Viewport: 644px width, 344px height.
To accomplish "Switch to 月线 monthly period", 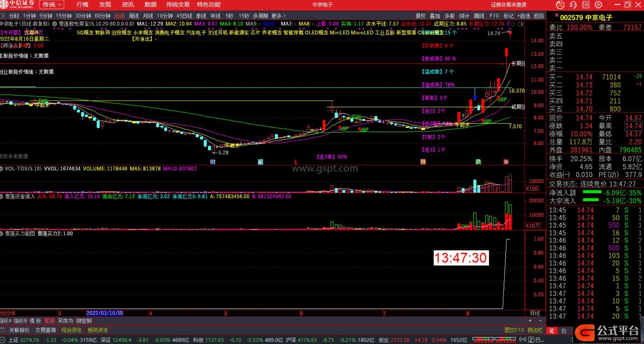I will 148,16.
